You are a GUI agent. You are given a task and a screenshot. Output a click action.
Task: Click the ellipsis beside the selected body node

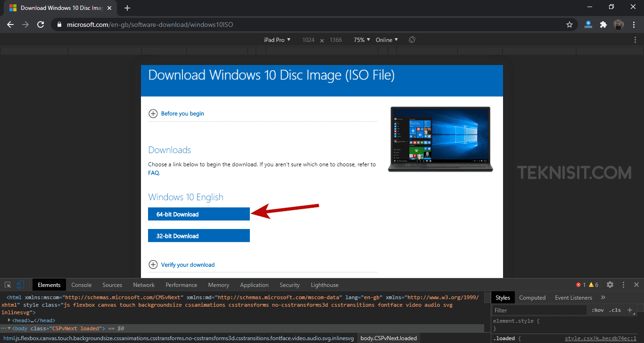(3, 328)
